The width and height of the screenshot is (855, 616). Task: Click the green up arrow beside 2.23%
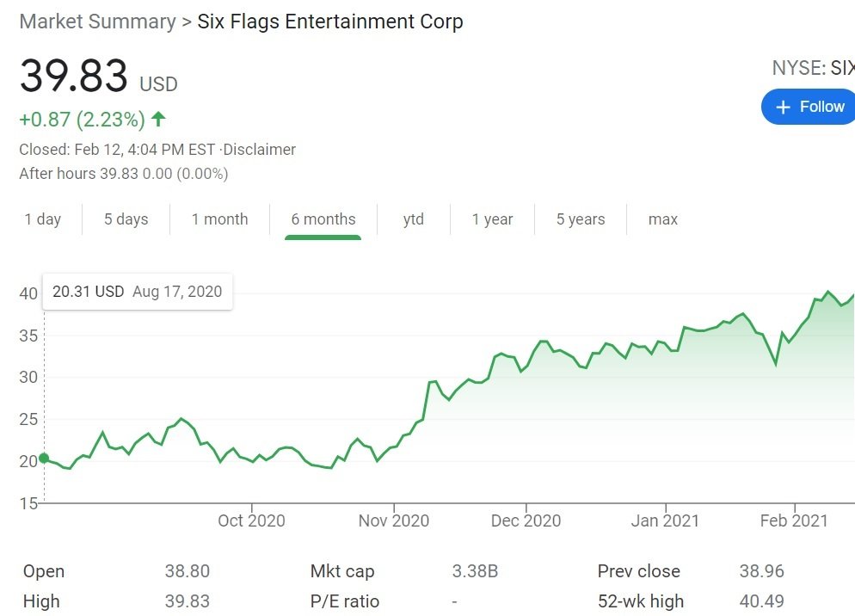click(x=158, y=119)
